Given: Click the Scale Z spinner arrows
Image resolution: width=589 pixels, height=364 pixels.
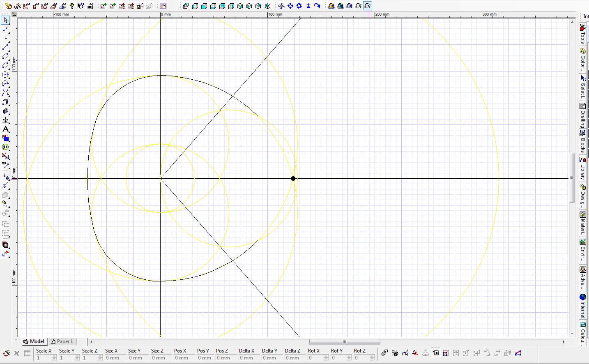Looking at the screenshot, I should 100,358.
